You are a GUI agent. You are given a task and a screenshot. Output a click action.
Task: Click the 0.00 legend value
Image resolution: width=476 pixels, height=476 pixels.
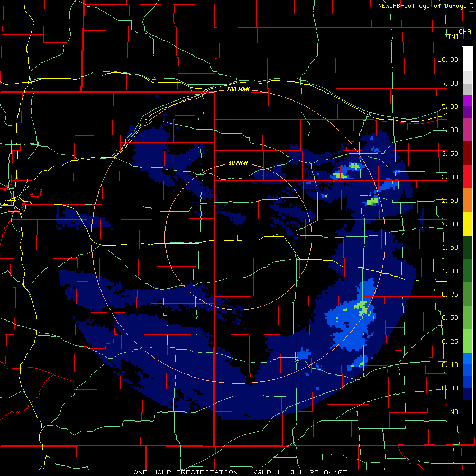[x=450, y=388]
